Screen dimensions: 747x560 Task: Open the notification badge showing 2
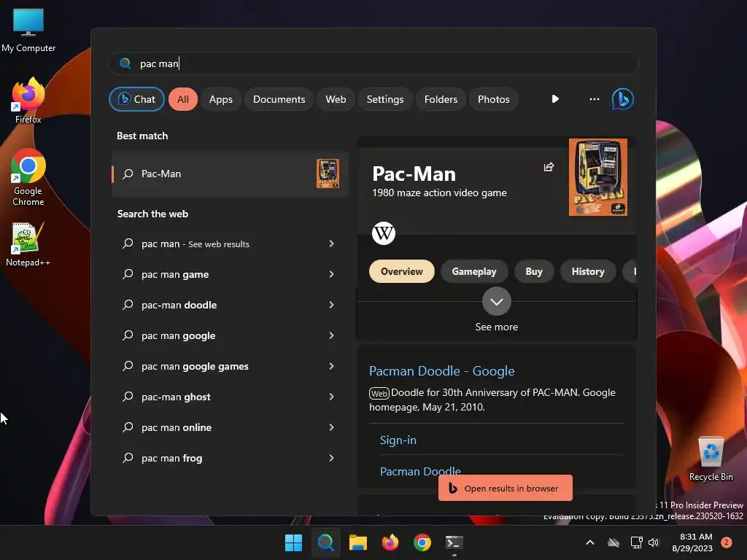(727, 542)
